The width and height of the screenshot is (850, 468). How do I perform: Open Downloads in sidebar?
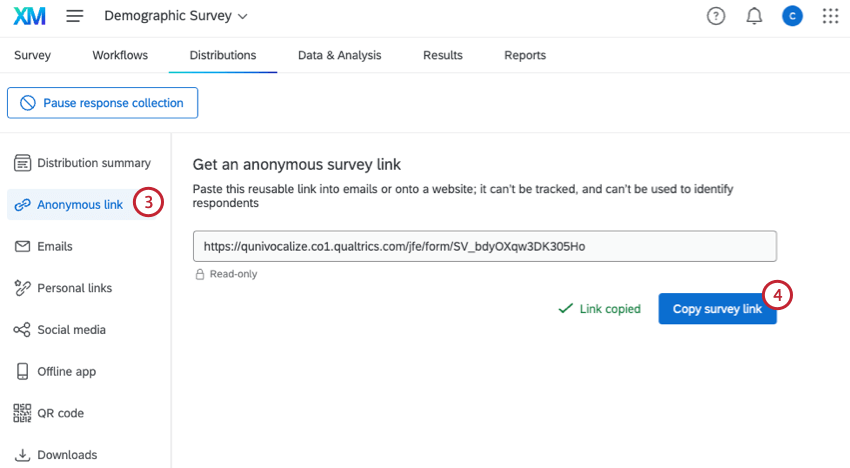pos(67,455)
